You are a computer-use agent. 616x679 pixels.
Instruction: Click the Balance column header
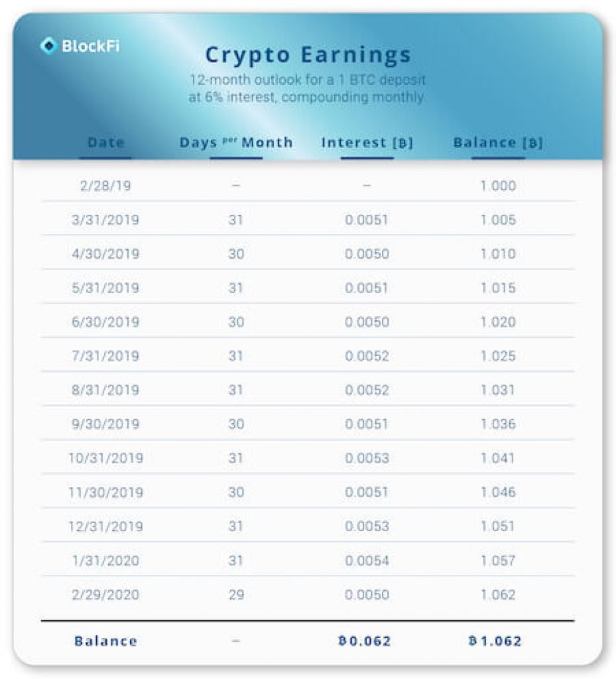[x=498, y=143]
